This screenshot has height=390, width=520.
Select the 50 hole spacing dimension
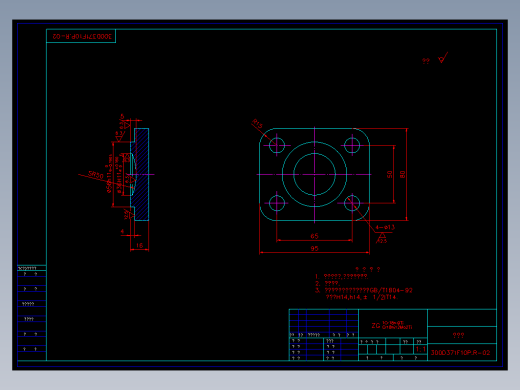click(389, 174)
